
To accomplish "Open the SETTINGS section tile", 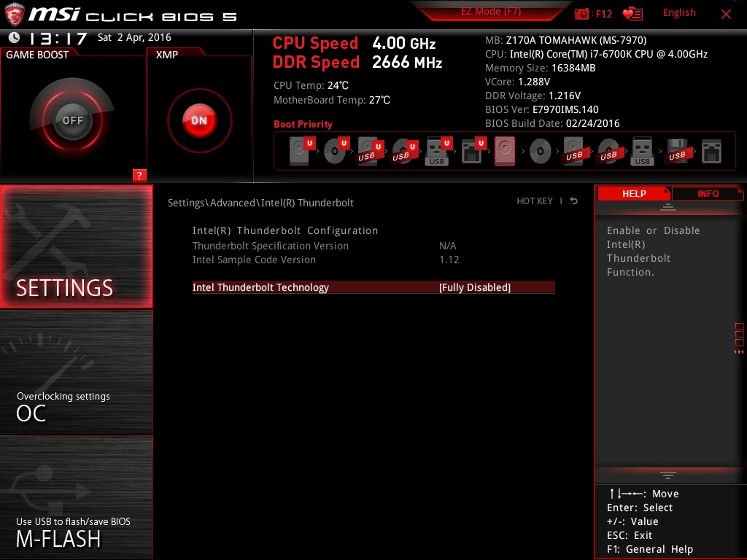I will 77,246.
